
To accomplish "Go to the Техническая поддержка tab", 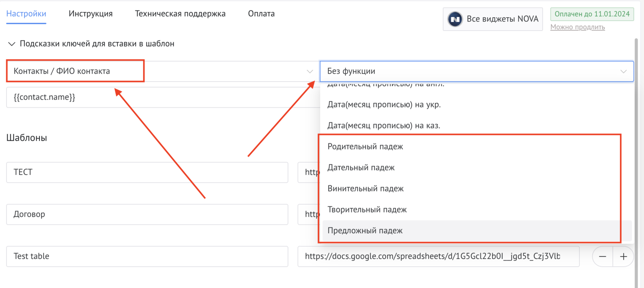I will tap(180, 14).
